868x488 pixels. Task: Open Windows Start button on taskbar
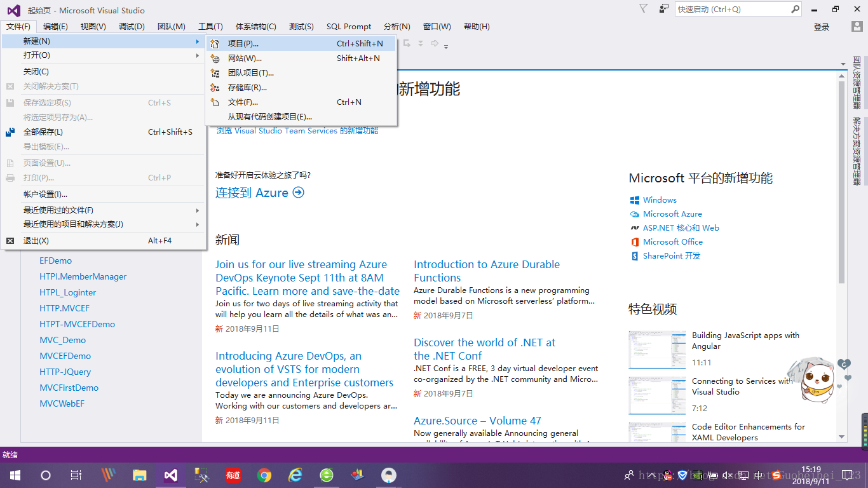[x=15, y=475]
